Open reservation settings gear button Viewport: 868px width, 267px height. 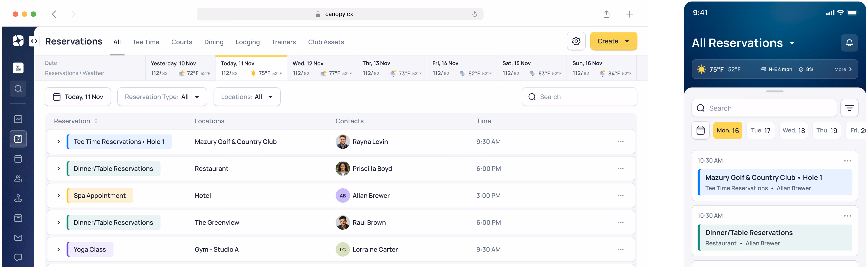pyautogui.click(x=576, y=41)
